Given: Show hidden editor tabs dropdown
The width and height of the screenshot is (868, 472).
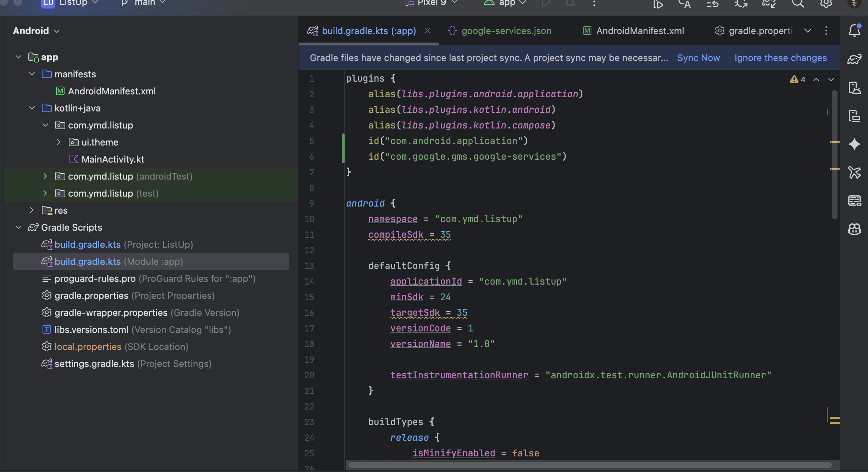Looking at the screenshot, I should (808, 31).
